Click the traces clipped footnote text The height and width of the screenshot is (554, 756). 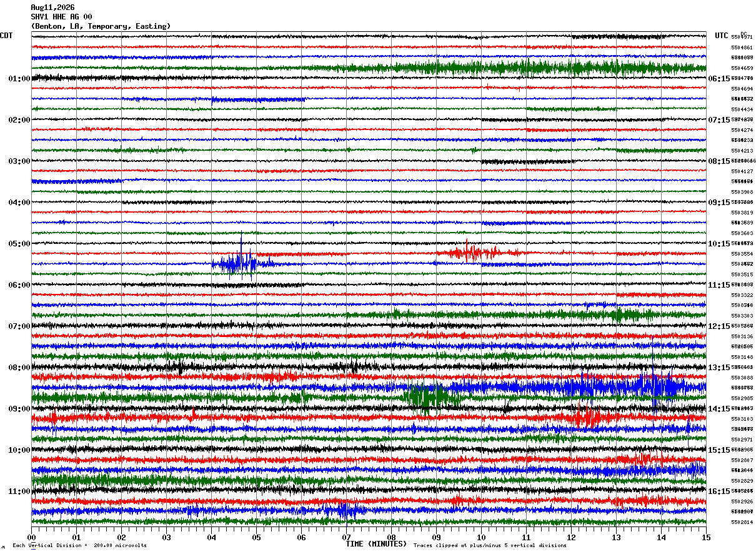[490, 546]
